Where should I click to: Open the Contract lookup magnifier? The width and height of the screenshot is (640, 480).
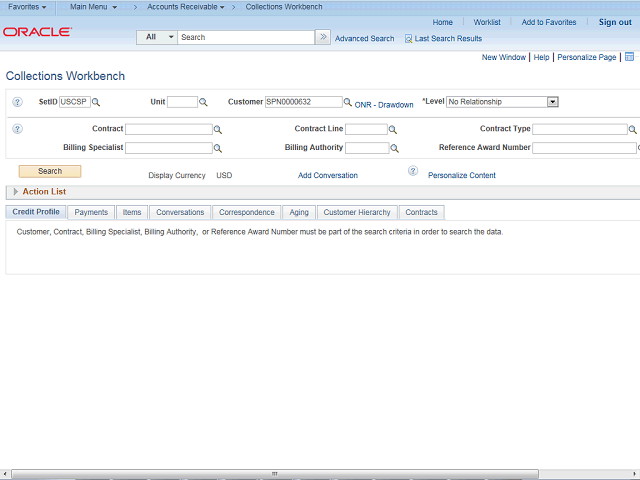click(x=218, y=130)
